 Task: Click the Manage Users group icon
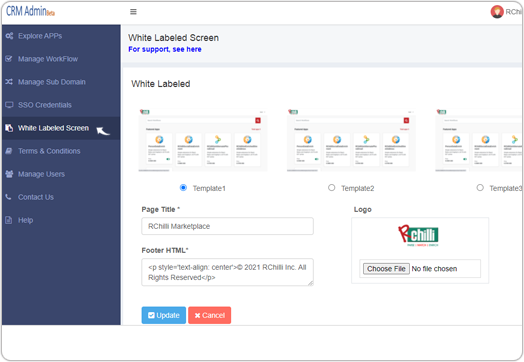click(x=9, y=174)
